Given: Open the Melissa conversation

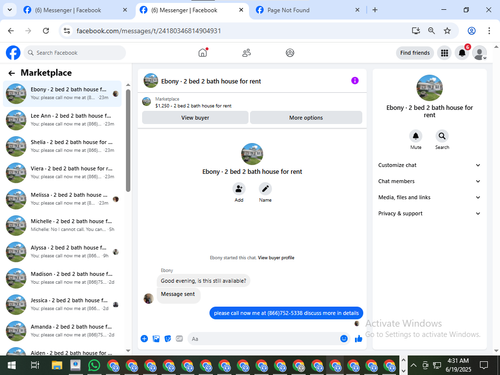Looking at the screenshot, I should click(x=62, y=199).
